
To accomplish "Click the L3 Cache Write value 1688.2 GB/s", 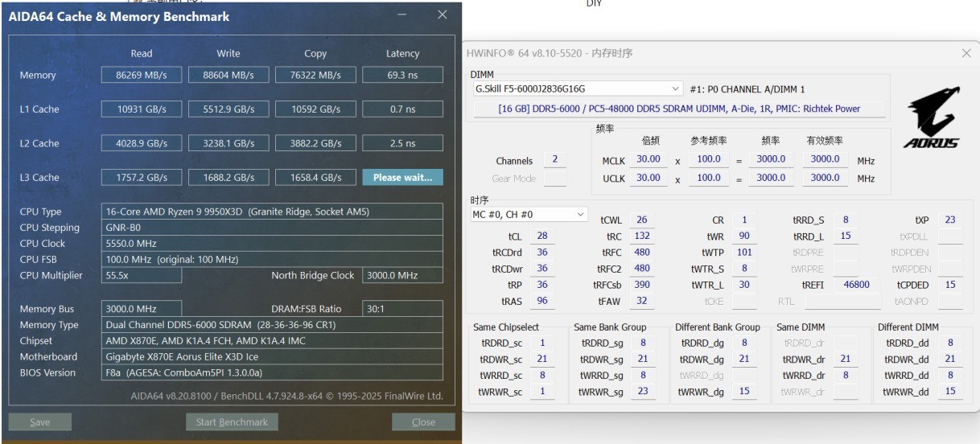I will tap(229, 177).
